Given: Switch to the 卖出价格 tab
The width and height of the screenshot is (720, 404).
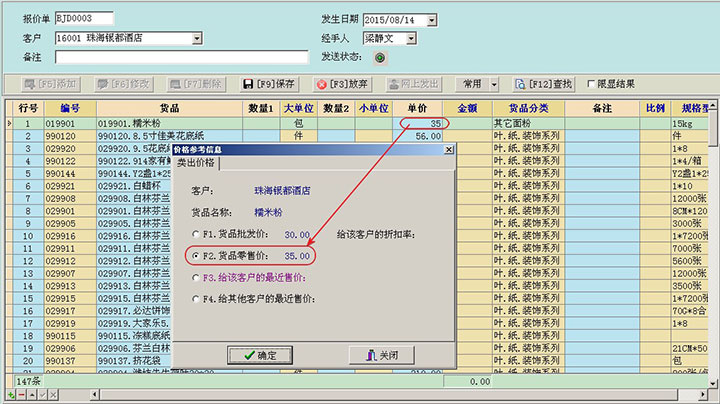Looking at the screenshot, I should 197,163.
